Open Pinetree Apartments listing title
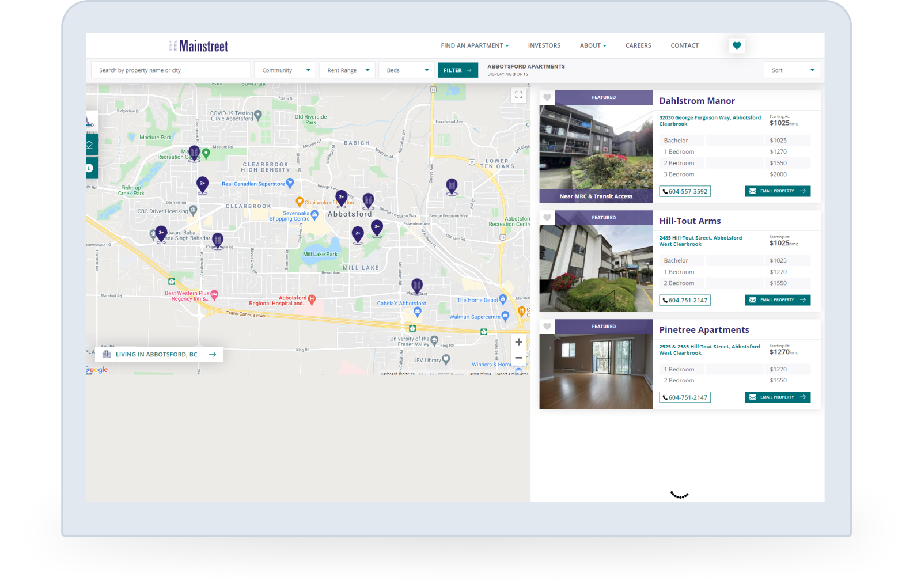 704,330
